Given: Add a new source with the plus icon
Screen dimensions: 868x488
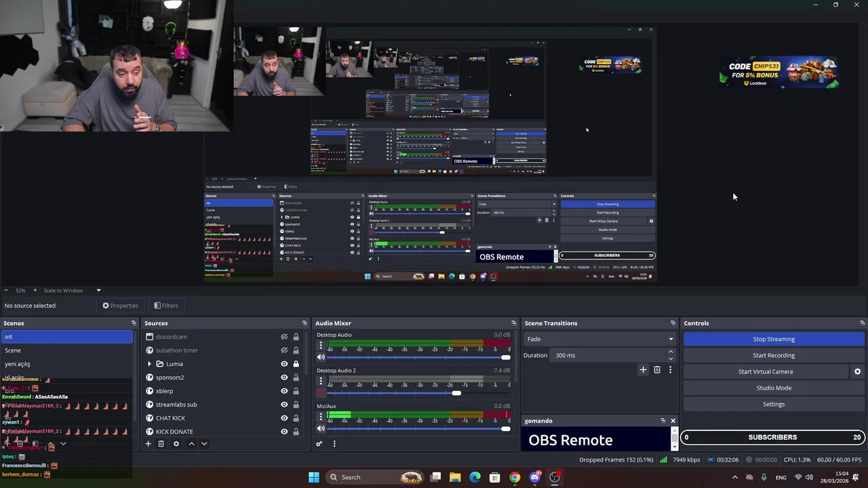Looking at the screenshot, I should coord(148,444).
